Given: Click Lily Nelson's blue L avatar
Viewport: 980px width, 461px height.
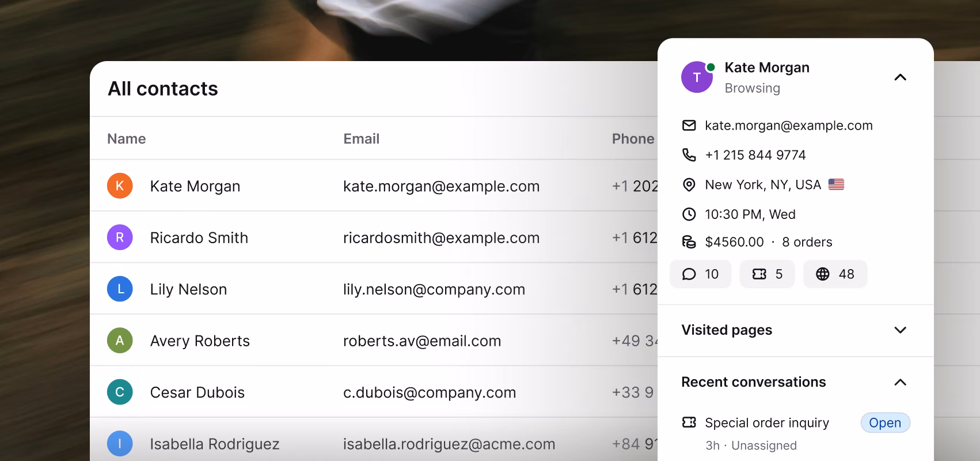Looking at the screenshot, I should [x=120, y=289].
